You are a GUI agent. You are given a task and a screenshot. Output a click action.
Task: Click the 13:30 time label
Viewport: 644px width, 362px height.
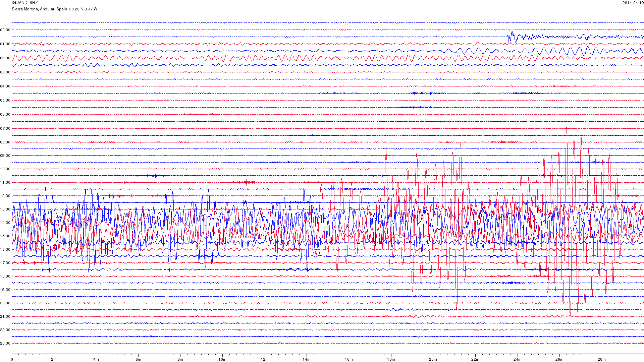pos(5,209)
